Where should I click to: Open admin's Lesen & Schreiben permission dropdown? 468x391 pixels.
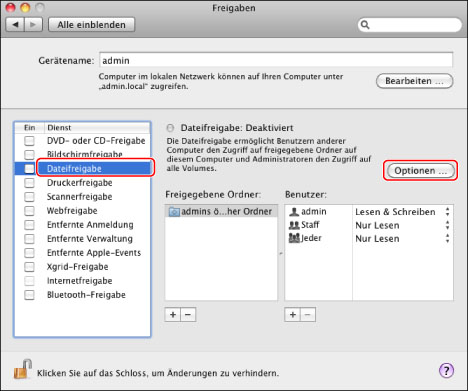pyautogui.click(x=402, y=212)
